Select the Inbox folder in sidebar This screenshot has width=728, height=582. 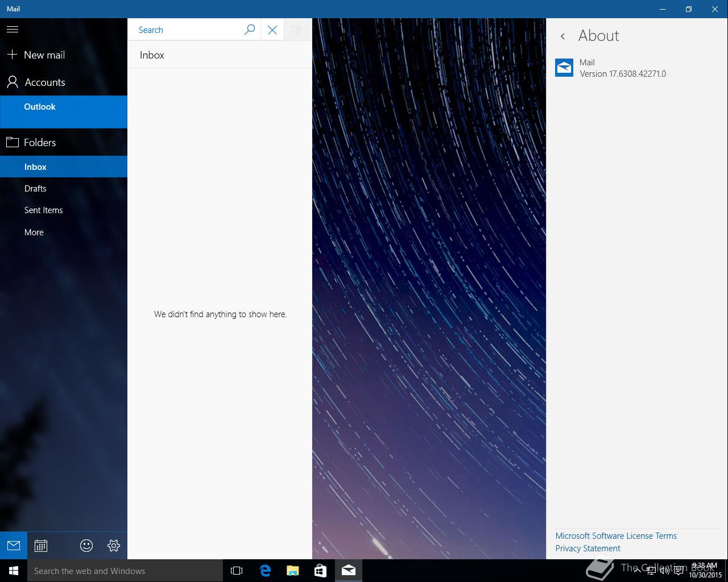point(64,167)
